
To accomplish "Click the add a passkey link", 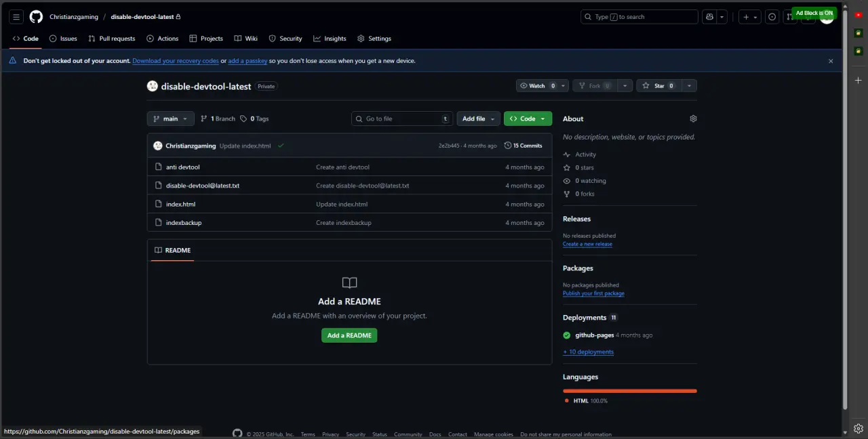I will pyautogui.click(x=248, y=61).
